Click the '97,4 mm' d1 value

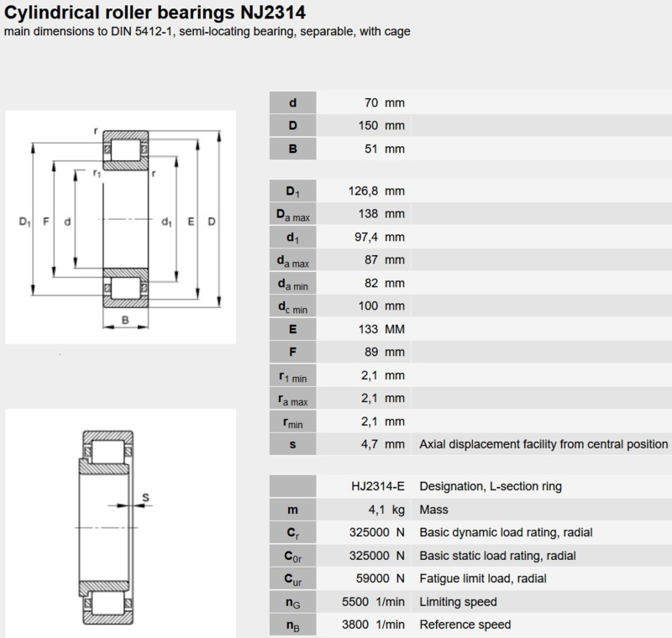(380, 237)
